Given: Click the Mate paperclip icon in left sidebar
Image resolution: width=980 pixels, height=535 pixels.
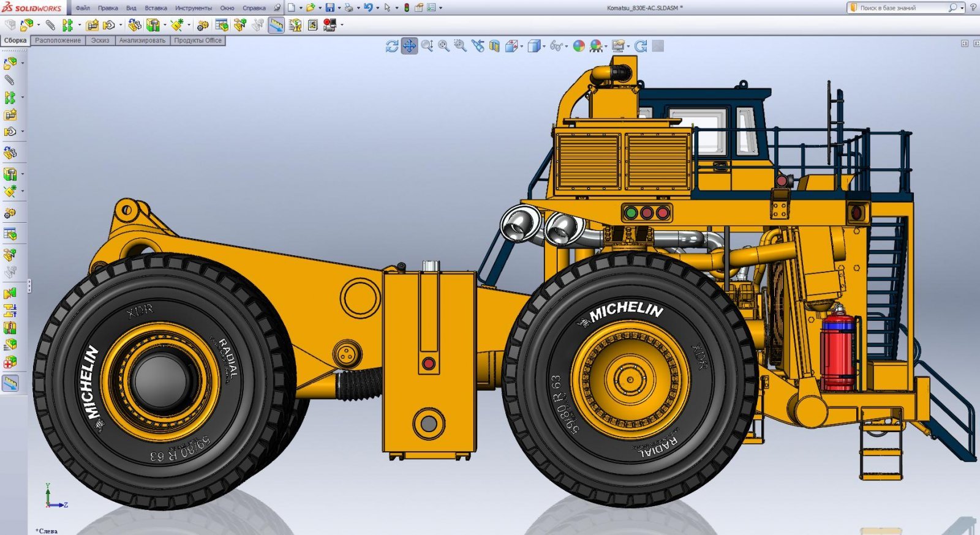Looking at the screenshot, I should [9, 80].
